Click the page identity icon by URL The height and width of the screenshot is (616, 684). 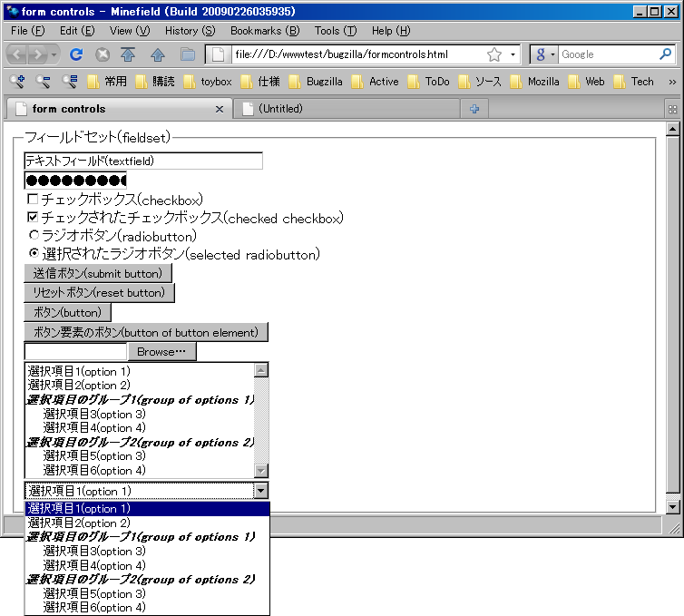(218, 54)
